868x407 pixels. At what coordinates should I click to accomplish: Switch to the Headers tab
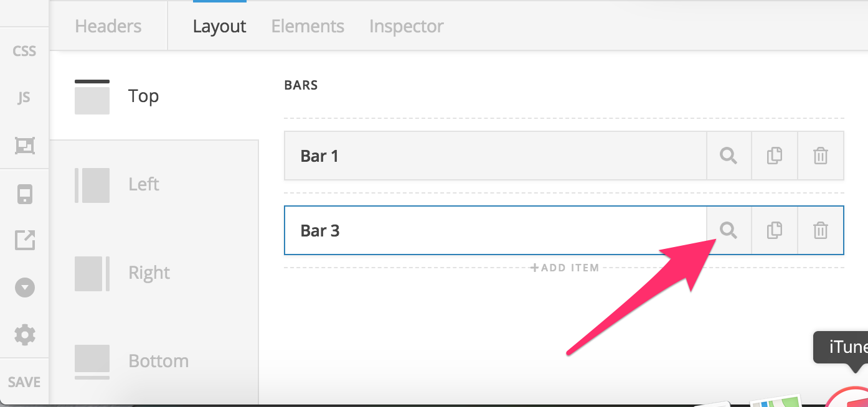[108, 27]
